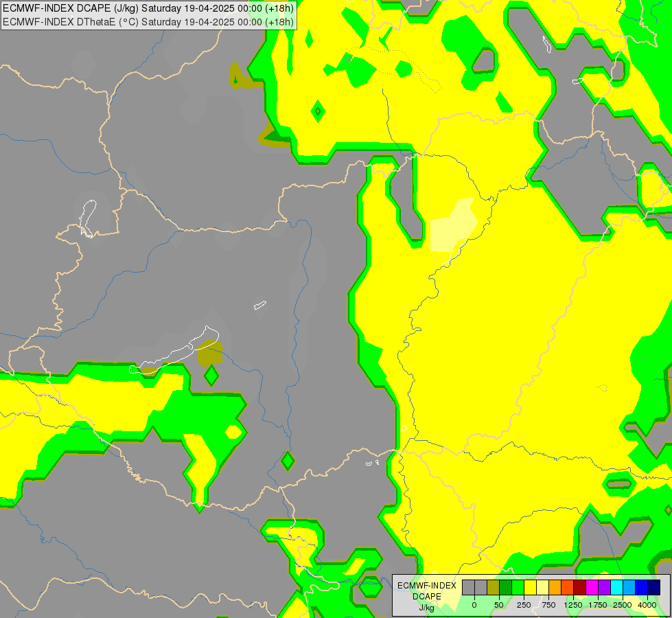
Task: Click the bright yellow legend swatch after 250
Action: pos(530,587)
